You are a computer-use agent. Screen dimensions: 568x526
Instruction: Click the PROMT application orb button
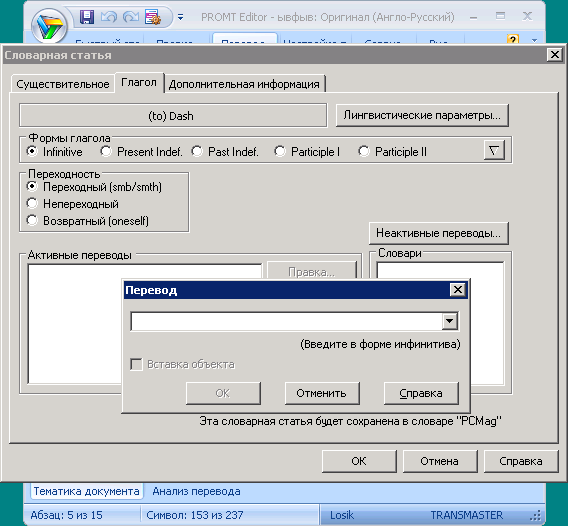[x=49, y=26]
